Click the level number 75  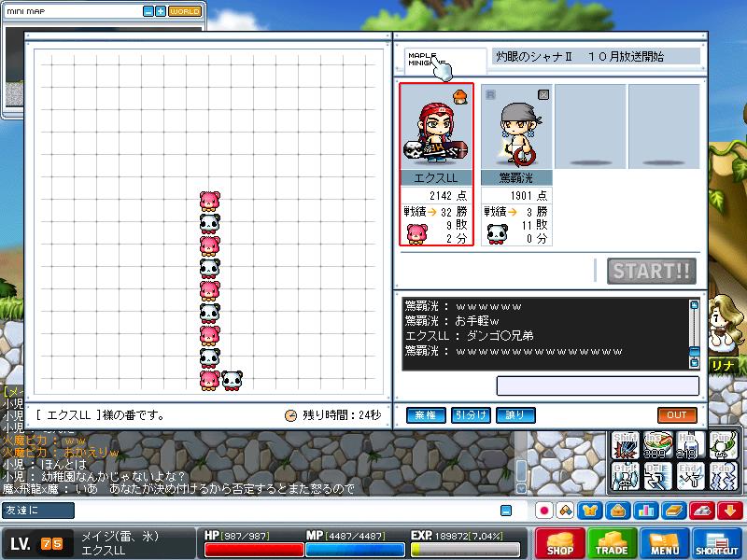51,544
